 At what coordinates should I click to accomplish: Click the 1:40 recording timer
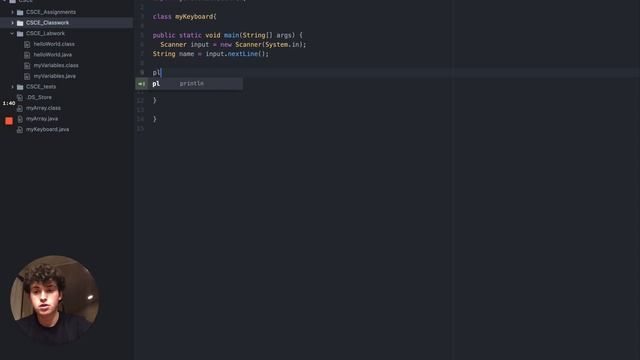pyautogui.click(x=9, y=104)
